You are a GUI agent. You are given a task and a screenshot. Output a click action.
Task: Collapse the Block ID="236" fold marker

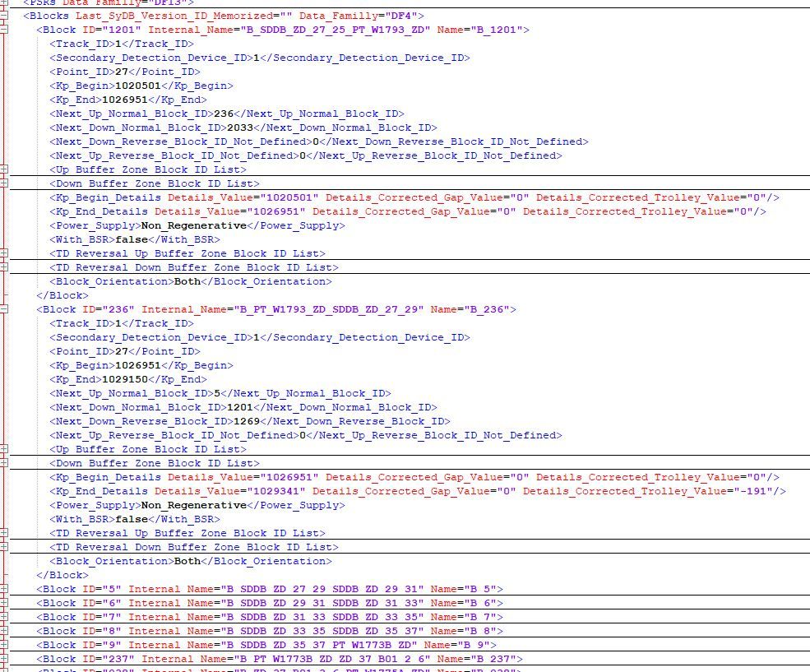click(4, 309)
